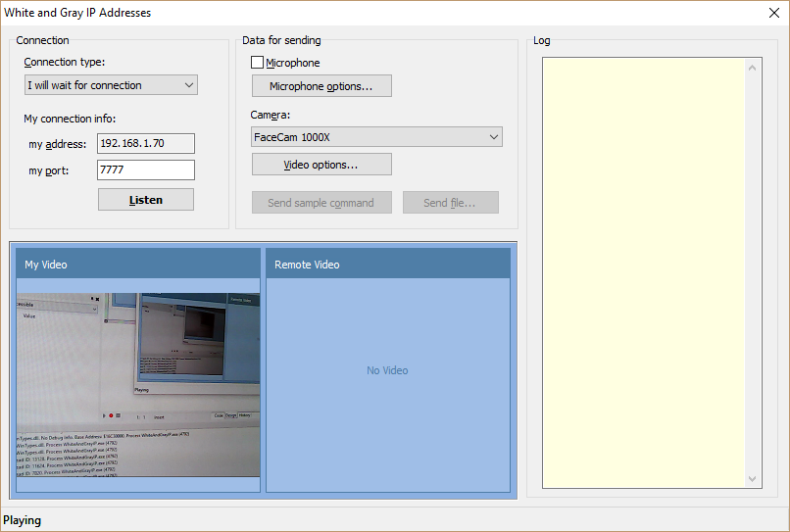Open Video options dialog
Viewport: 790px width, 532px height.
321,165
